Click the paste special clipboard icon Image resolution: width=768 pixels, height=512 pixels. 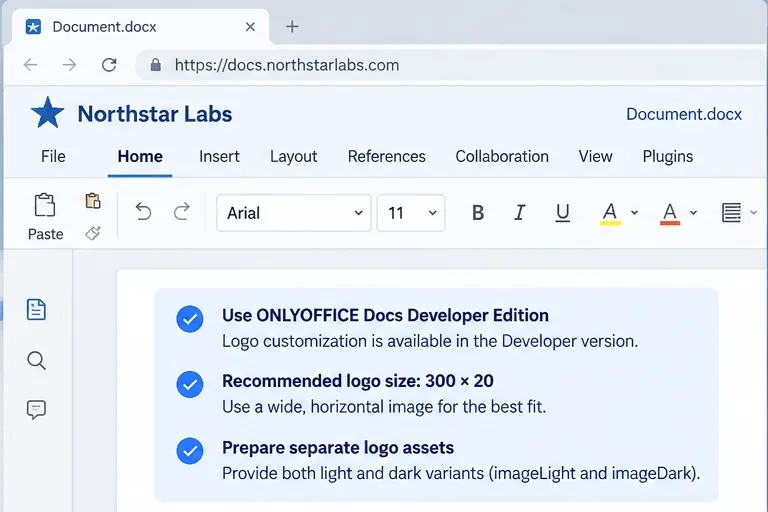[93, 201]
